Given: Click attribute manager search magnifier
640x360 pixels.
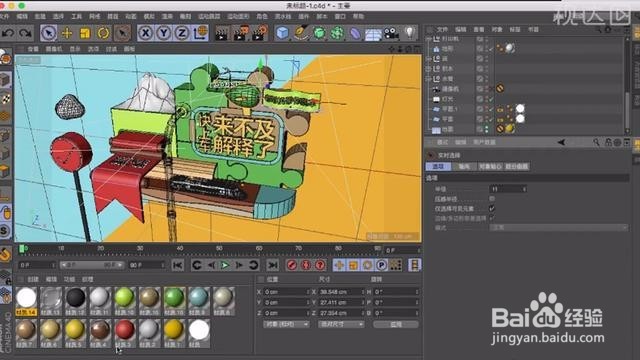Looking at the screenshot, I should point(596,142).
